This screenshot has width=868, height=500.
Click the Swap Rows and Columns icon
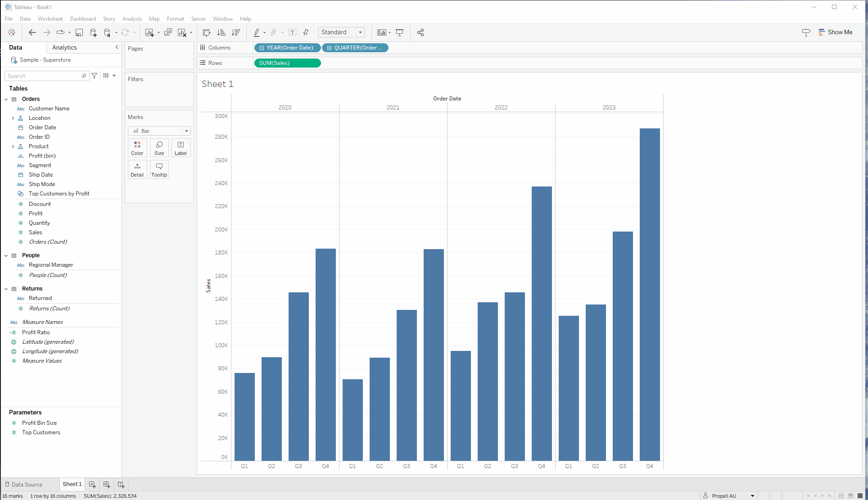pyautogui.click(x=207, y=32)
